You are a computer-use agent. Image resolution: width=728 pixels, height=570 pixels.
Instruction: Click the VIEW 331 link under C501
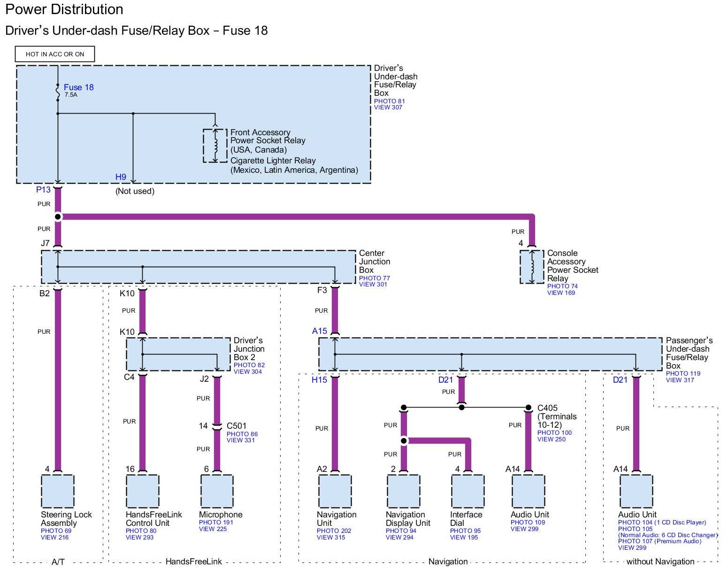241,440
